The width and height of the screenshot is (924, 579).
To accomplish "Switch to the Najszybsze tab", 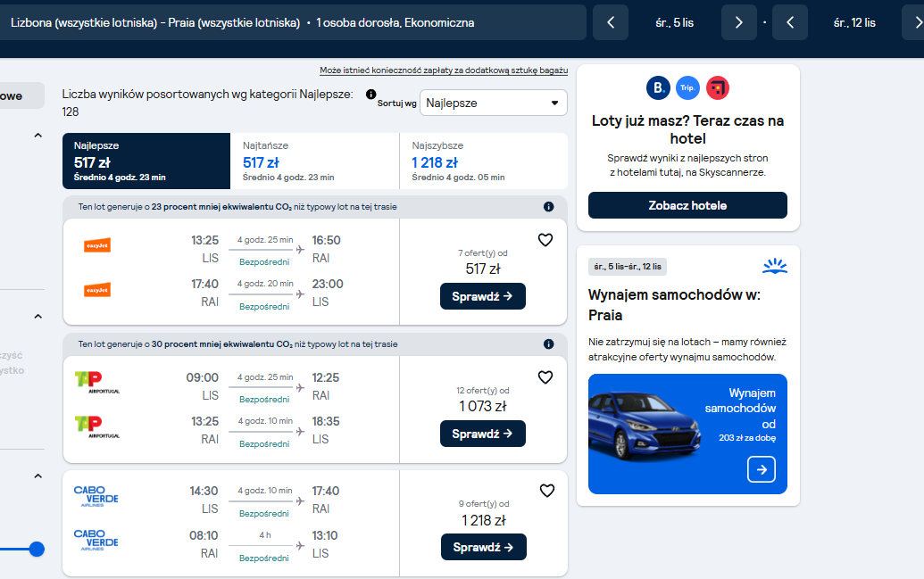I will point(483,161).
